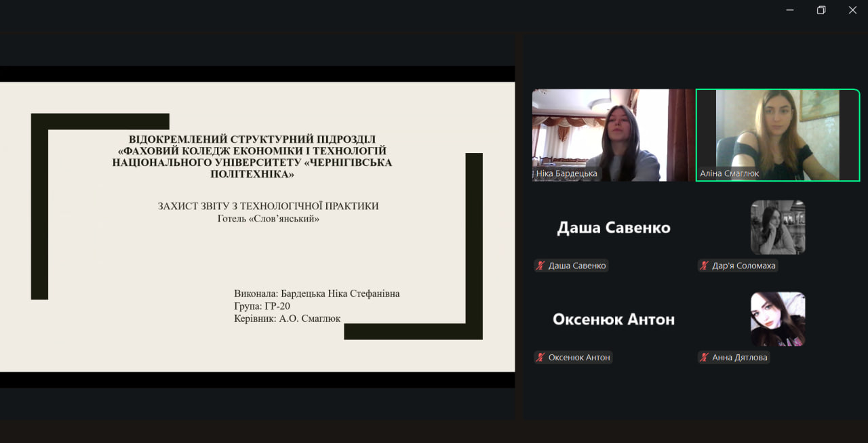Click Дар'я Соломаха's black-and-white profile picture

(x=778, y=227)
